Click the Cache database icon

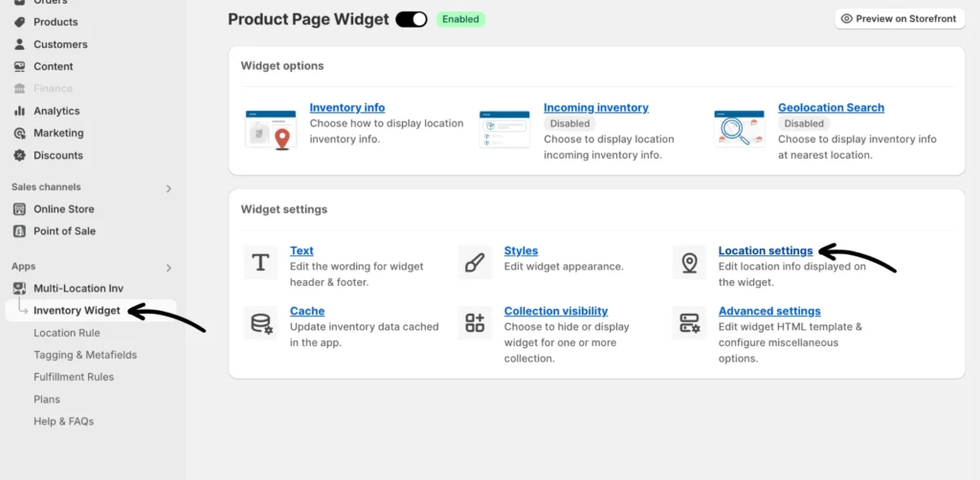coord(260,322)
